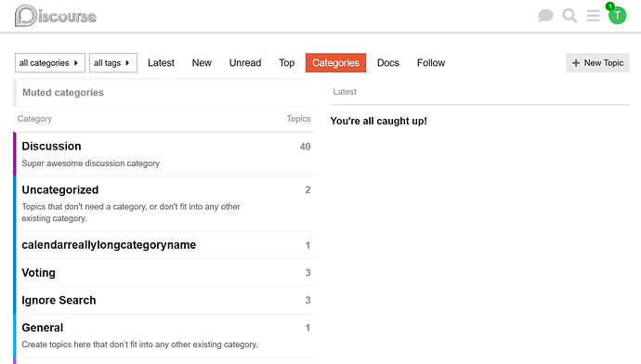Open the hamburger menu icon
Viewport: 641px width, 364px height.
pyautogui.click(x=593, y=16)
